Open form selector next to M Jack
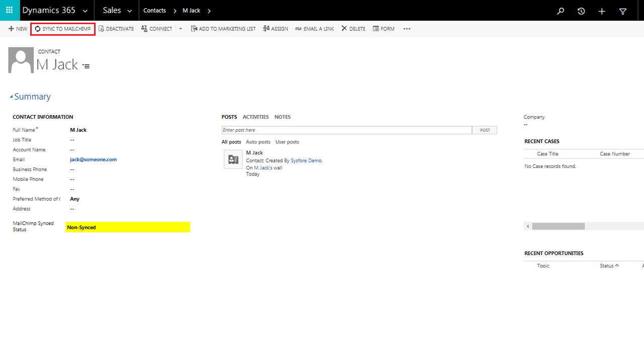 (x=86, y=66)
